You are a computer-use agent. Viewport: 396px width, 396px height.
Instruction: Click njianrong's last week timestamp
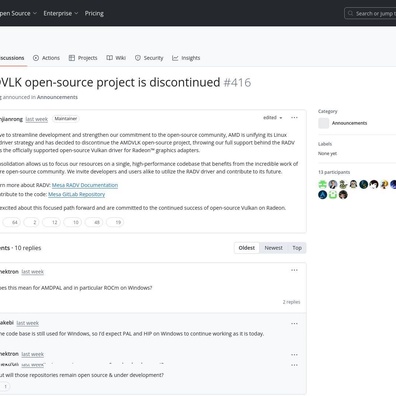[37, 119]
